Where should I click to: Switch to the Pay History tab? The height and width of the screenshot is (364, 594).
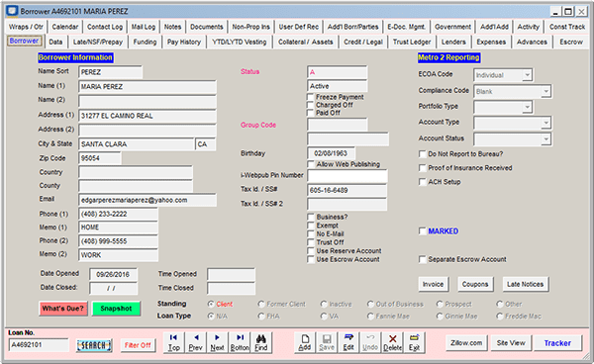pos(184,42)
